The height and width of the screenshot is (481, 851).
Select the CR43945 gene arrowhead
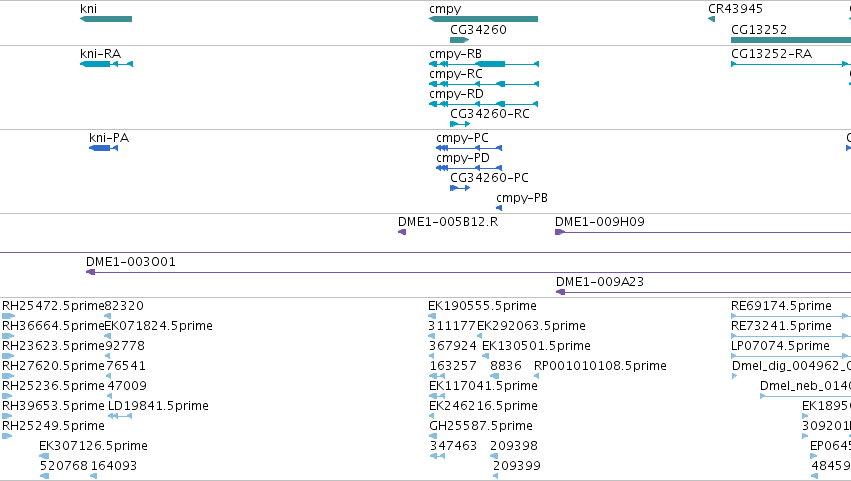[712, 19]
